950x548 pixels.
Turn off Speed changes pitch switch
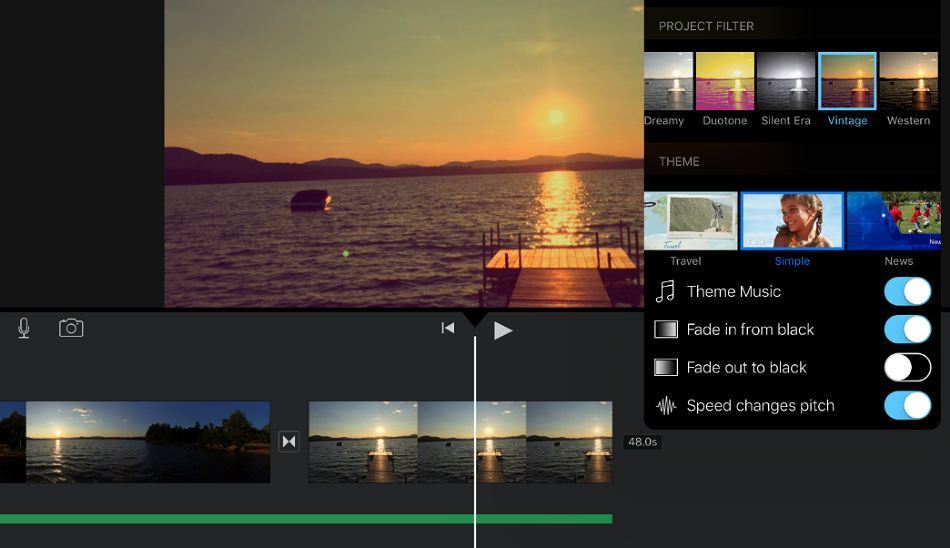(x=907, y=405)
